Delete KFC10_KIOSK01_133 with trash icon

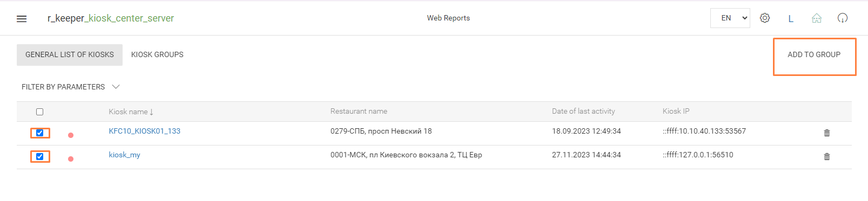(826, 133)
